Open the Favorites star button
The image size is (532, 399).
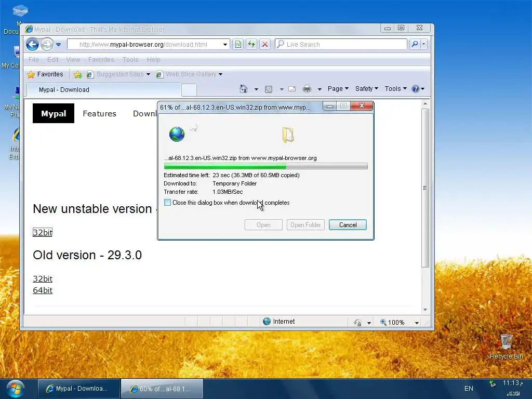point(45,74)
